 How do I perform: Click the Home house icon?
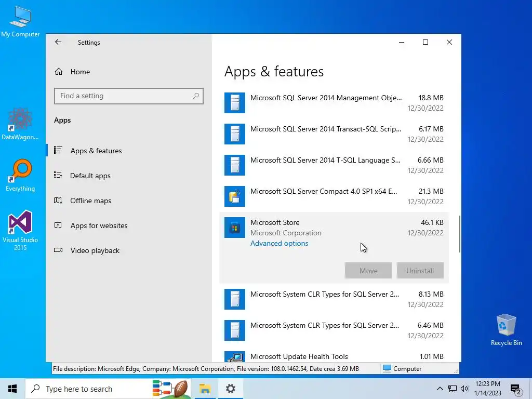tap(59, 72)
